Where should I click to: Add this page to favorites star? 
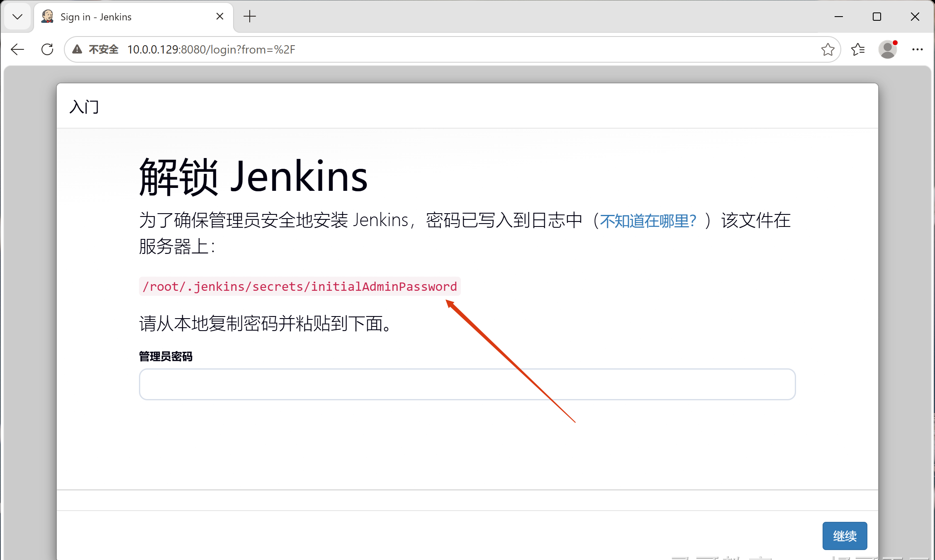pyautogui.click(x=828, y=49)
